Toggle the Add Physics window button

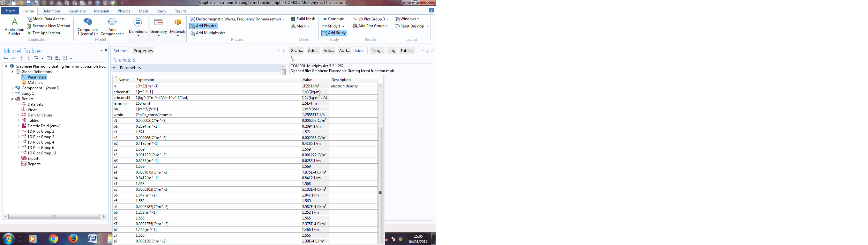204,26
